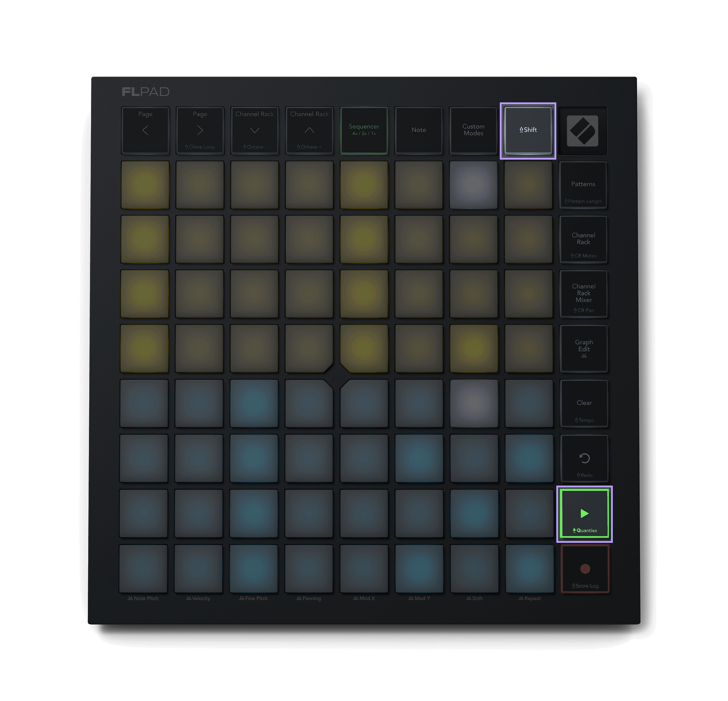Select the Channel Rack / CR Mutes button
728x701 pixels.
pos(583,239)
